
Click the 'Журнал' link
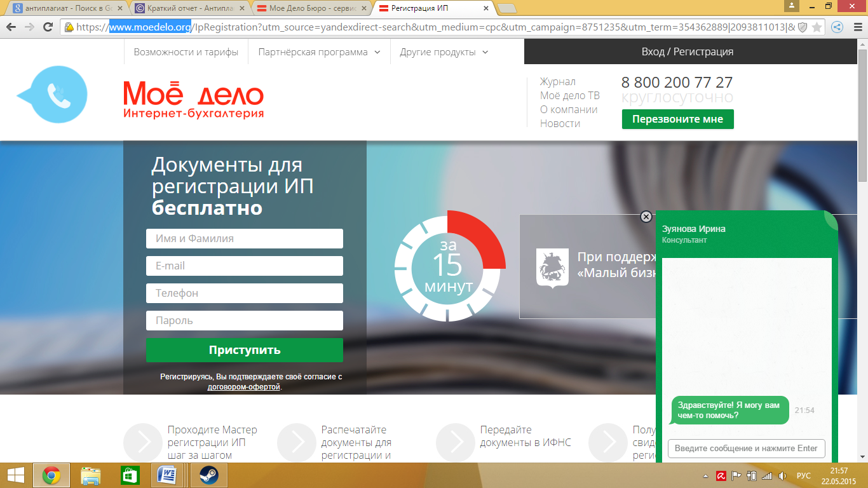pos(558,81)
